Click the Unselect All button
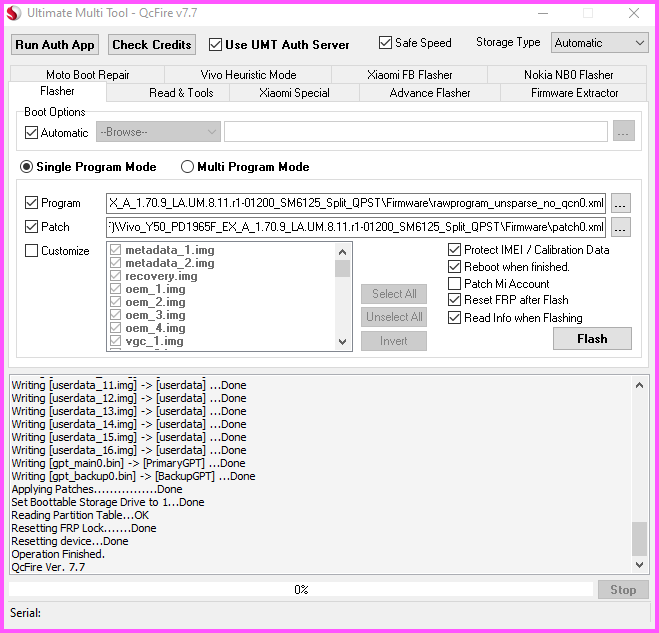The height and width of the screenshot is (633, 659). coord(394,317)
